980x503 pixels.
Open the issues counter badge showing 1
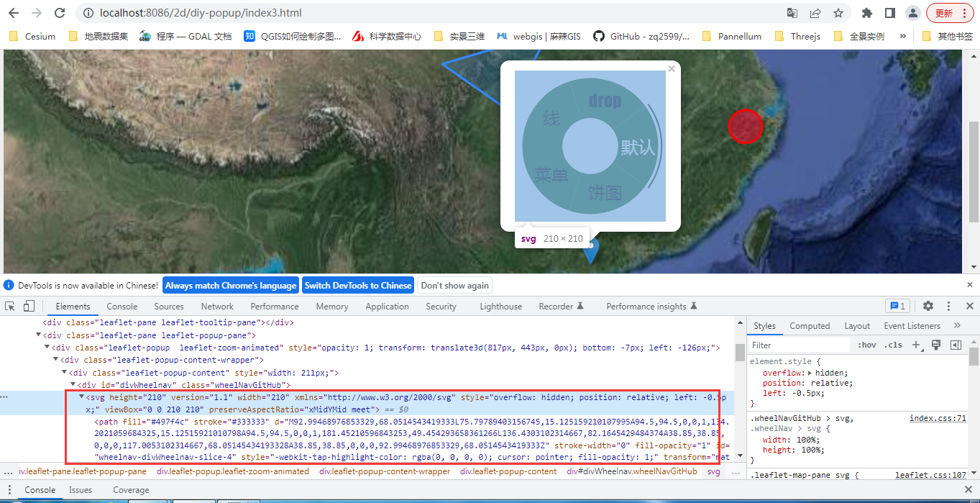point(897,306)
